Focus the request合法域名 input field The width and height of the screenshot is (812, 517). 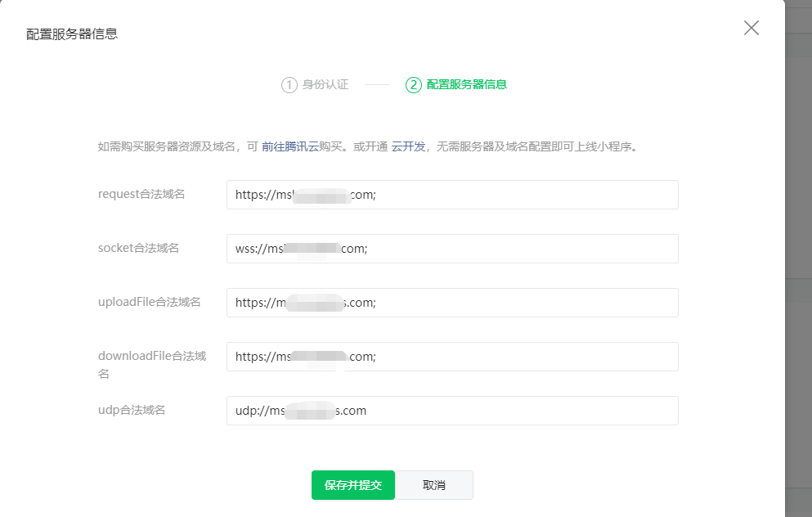tap(452, 195)
